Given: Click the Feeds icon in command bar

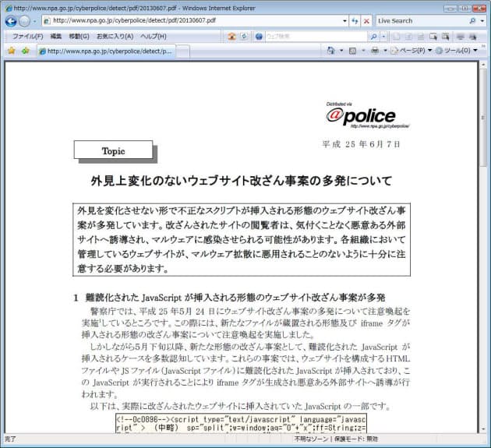Looking at the screenshot, I should click(352, 51).
